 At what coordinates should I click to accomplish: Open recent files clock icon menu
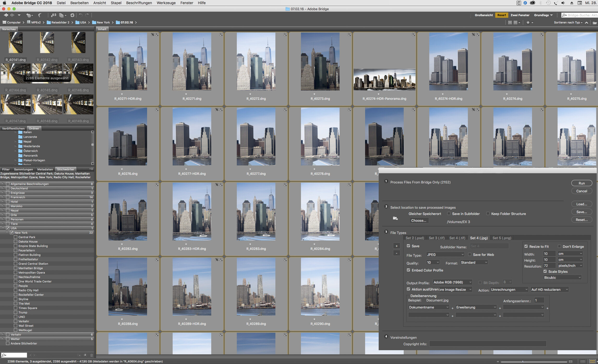click(x=29, y=15)
